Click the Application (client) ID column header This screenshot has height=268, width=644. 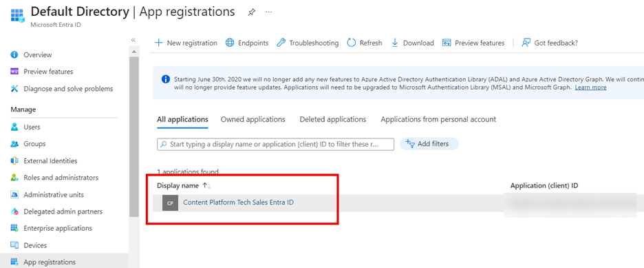[x=544, y=186]
